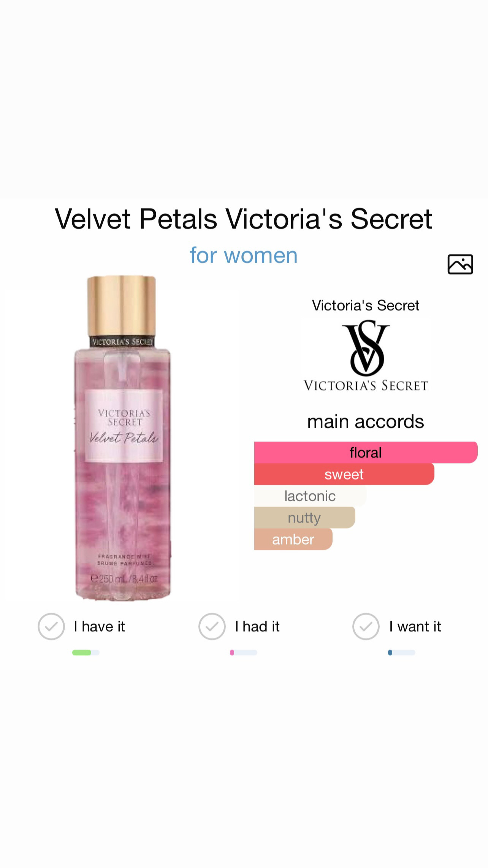Select the nutty accord bar
The height and width of the screenshot is (868, 488).
(304, 517)
